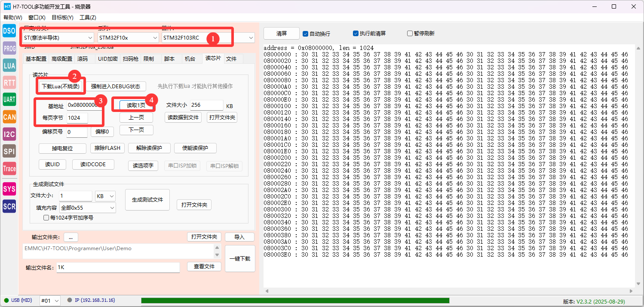Switch to the UID加密 tab
Image resolution: width=644 pixels, height=307 pixels.
click(x=107, y=59)
